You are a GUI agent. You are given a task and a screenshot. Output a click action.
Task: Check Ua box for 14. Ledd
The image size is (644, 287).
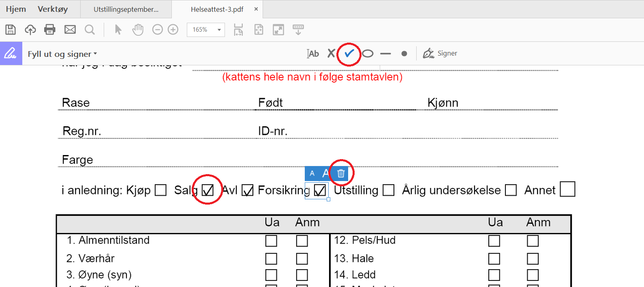pyautogui.click(x=494, y=275)
